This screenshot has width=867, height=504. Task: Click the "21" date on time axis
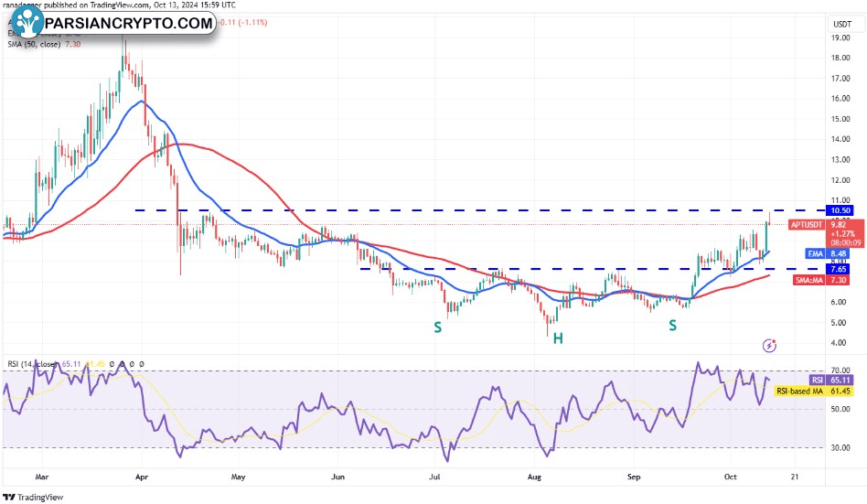pyautogui.click(x=795, y=477)
